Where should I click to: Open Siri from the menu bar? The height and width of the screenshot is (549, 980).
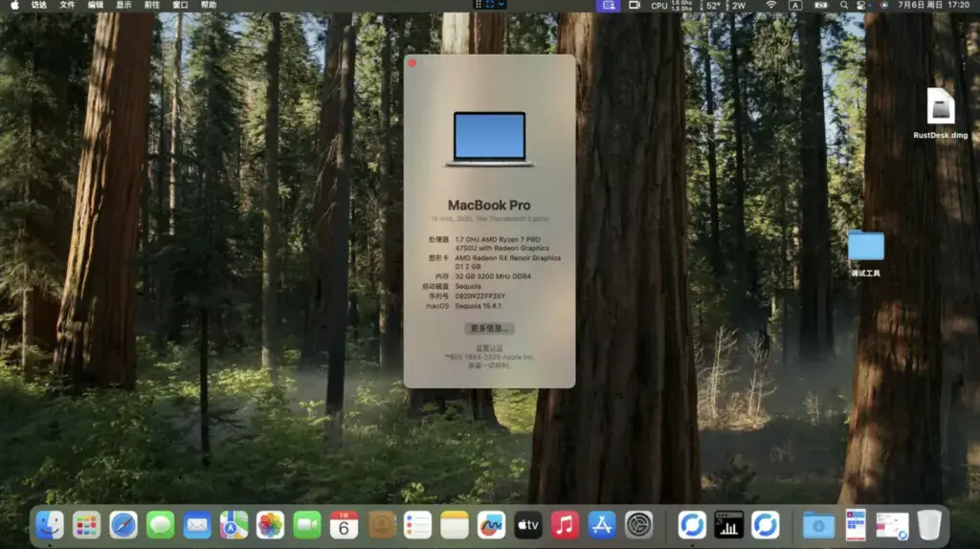point(883,5)
